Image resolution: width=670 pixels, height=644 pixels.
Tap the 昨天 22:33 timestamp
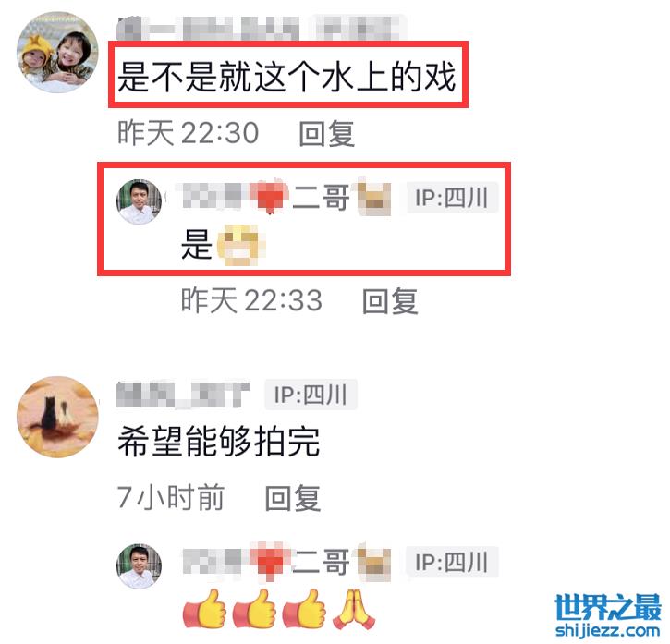click(251, 300)
